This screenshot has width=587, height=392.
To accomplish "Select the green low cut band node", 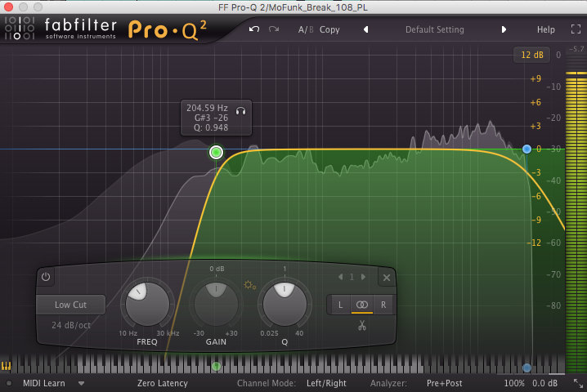I will [216, 152].
